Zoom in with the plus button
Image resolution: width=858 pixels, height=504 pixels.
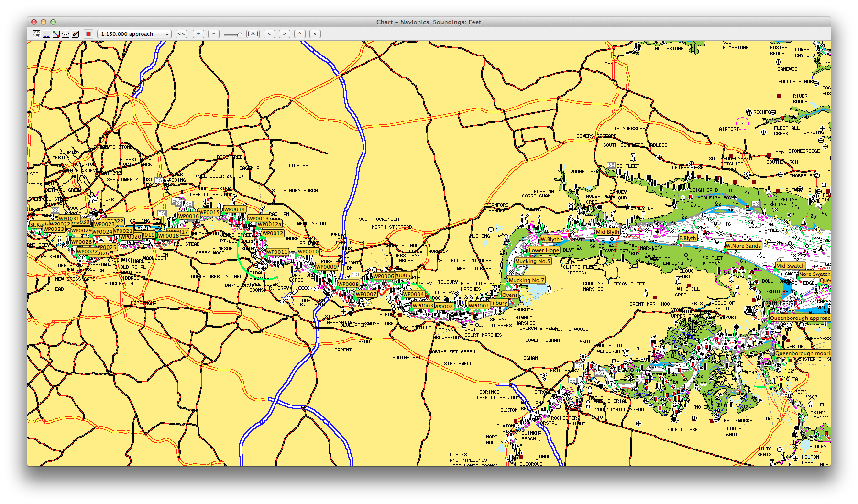click(x=198, y=34)
